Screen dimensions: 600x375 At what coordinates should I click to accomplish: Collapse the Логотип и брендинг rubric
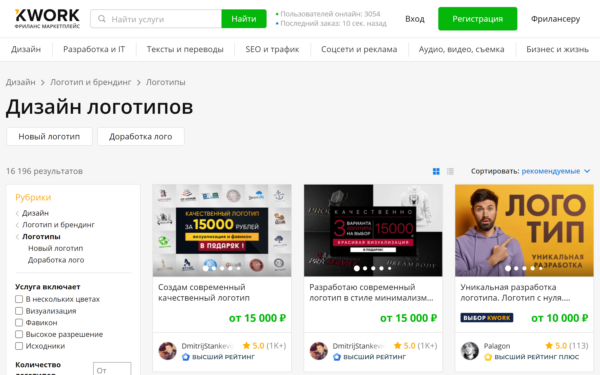pos(17,225)
